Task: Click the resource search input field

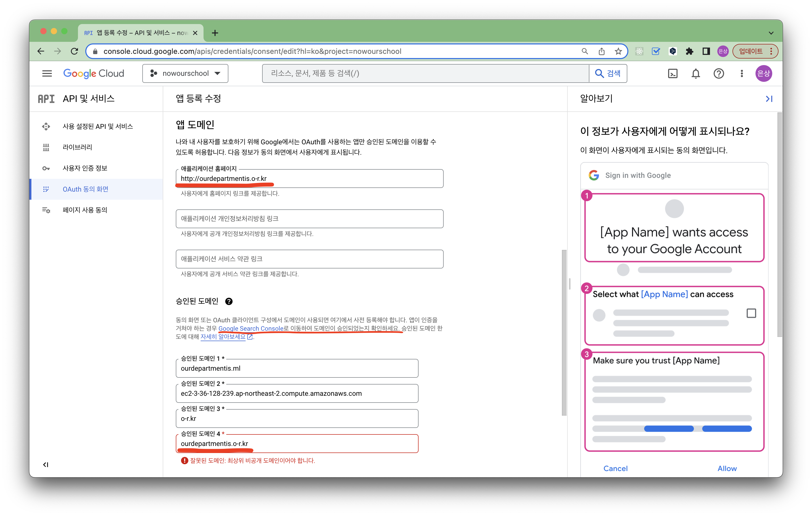Action: tap(426, 73)
